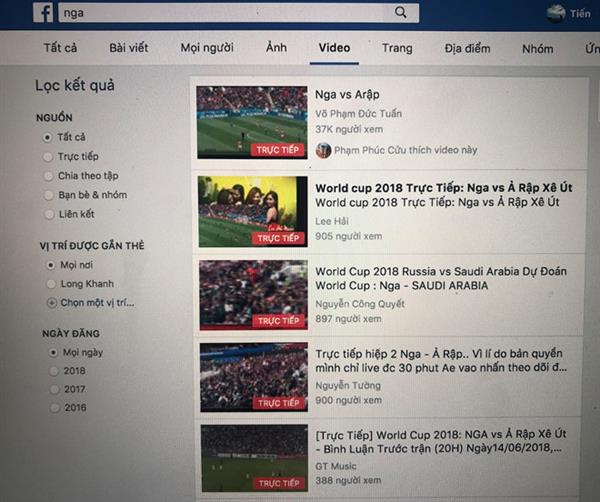This screenshot has height=502, width=600.
Task: Open the Tiến profile avatar
Action: (556, 14)
